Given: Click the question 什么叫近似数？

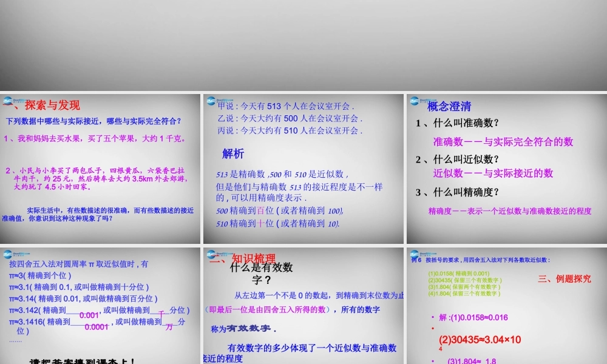Looking at the screenshot, I should pos(458,160).
